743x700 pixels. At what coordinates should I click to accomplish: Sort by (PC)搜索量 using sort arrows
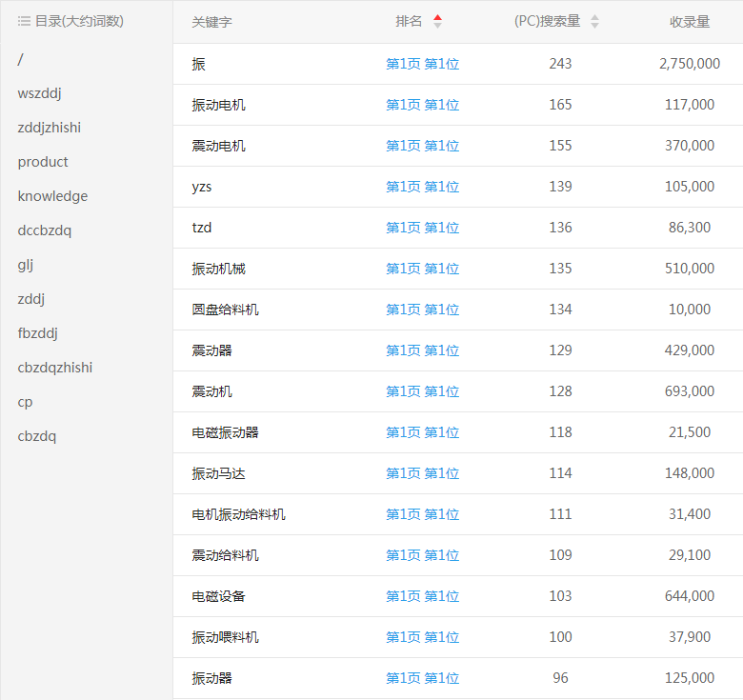pos(594,22)
